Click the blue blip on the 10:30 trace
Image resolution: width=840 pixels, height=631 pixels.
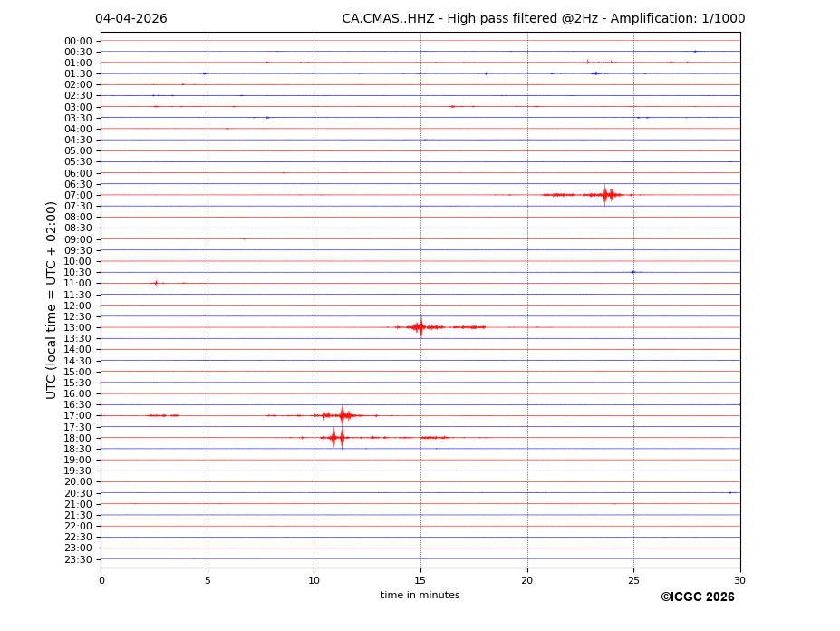(632, 272)
